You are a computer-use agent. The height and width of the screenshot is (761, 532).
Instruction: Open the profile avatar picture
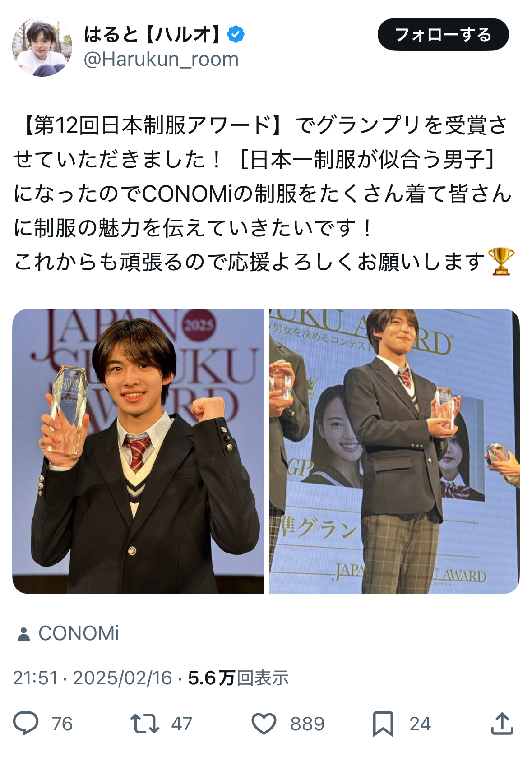(42, 46)
